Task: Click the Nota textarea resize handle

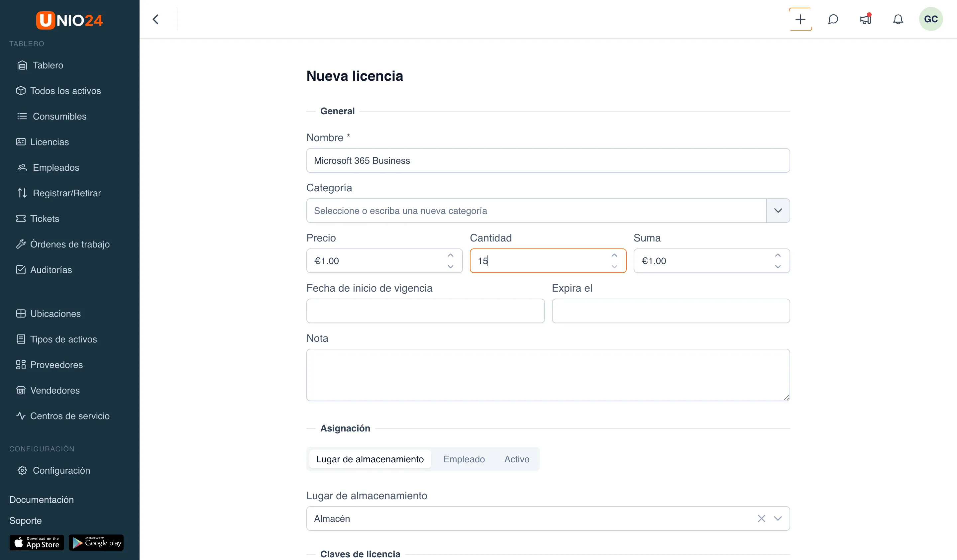Action: pyautogui.click(x=786, y=397)
